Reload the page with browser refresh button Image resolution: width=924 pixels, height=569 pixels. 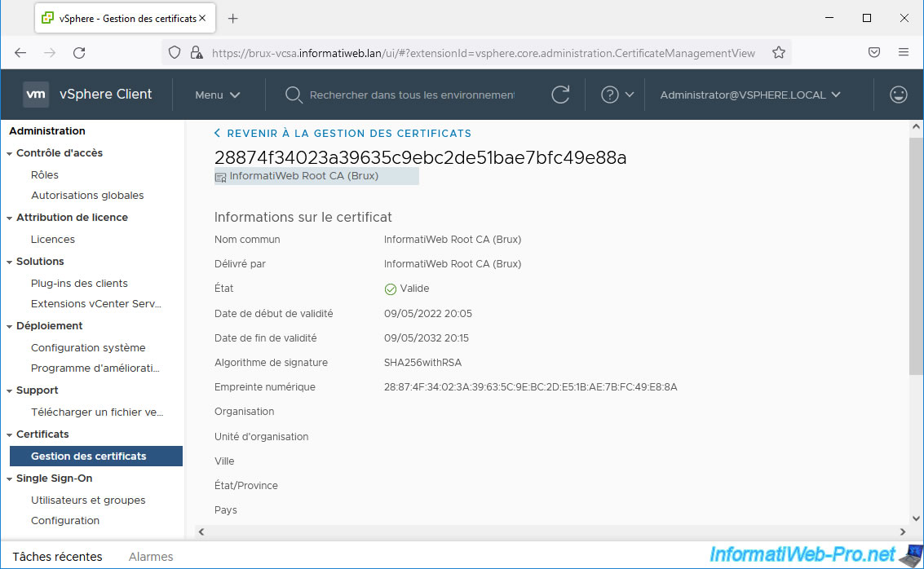tap(79, 52)
